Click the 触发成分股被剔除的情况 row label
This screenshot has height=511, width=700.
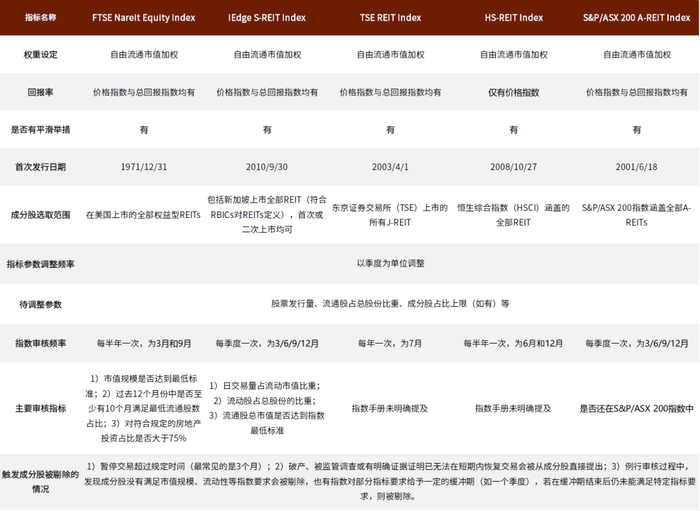coord(40,482)
